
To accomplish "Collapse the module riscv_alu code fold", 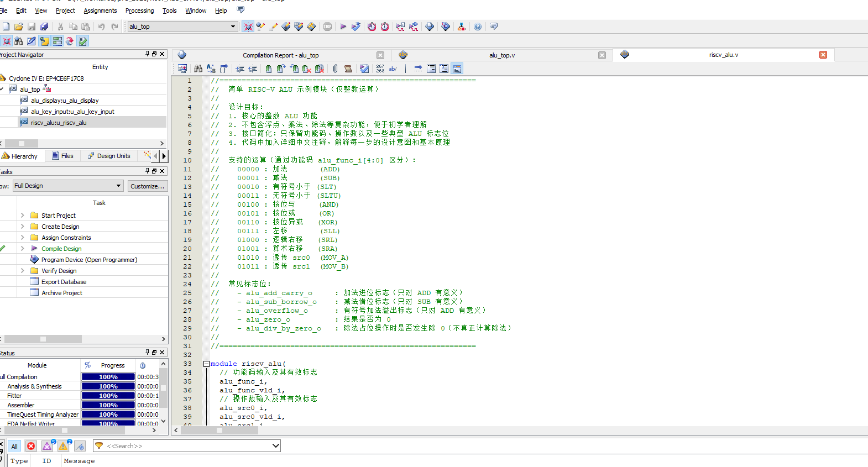I will (x=206, y=364).
